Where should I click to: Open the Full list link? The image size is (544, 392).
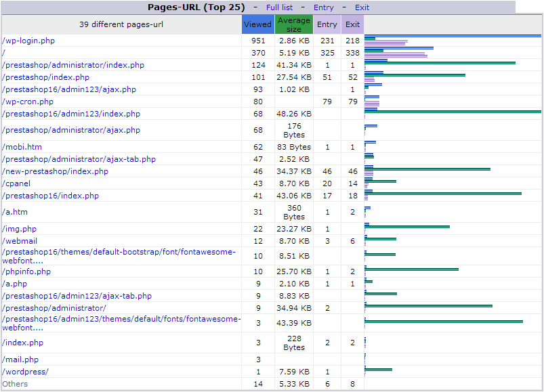click(x=280, y=7)
